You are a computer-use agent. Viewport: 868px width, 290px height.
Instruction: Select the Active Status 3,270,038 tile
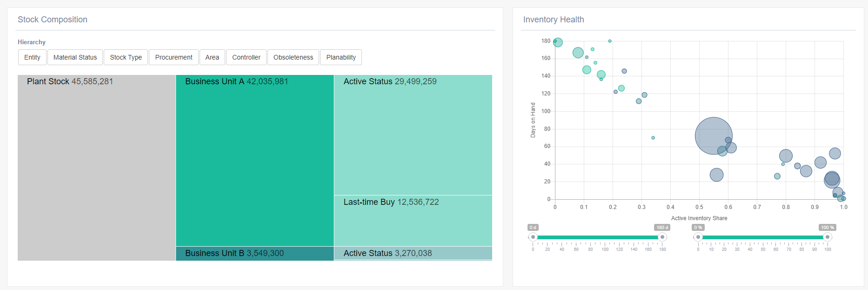pos(413,253)
